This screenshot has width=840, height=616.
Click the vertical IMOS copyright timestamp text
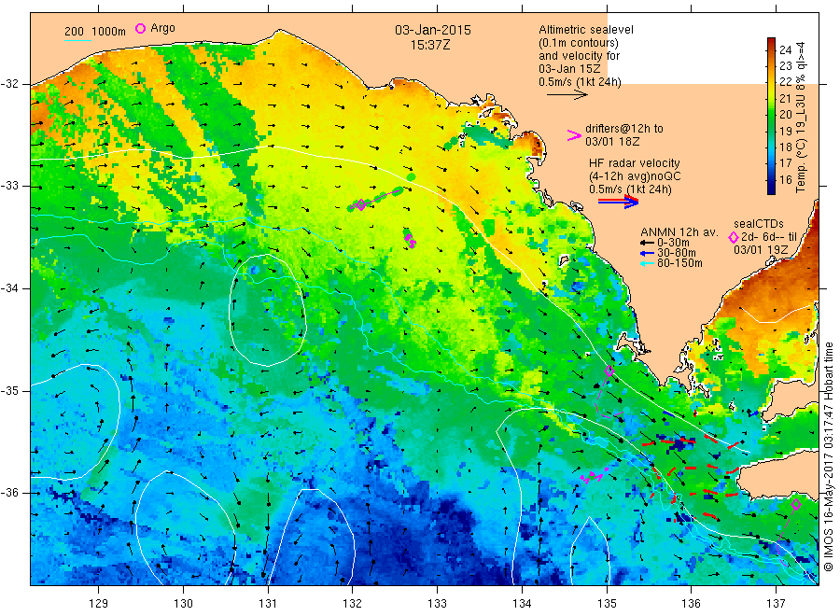point(829,456)
